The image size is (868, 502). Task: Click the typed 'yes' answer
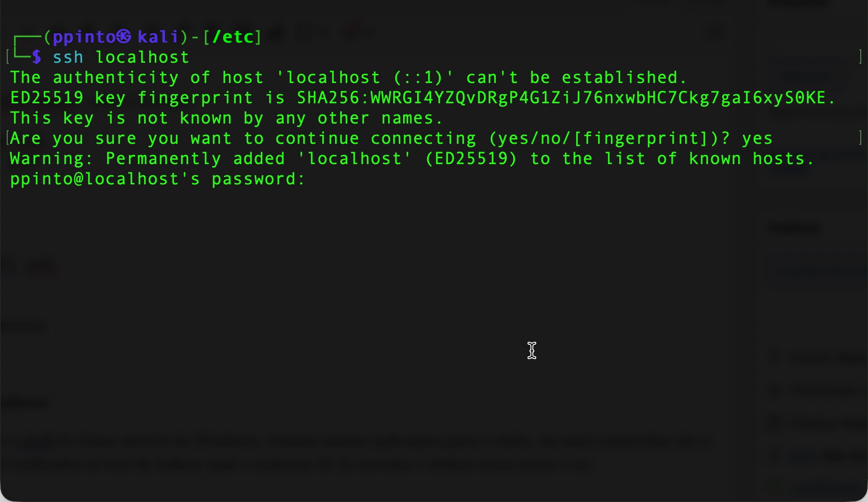point(757,139)
